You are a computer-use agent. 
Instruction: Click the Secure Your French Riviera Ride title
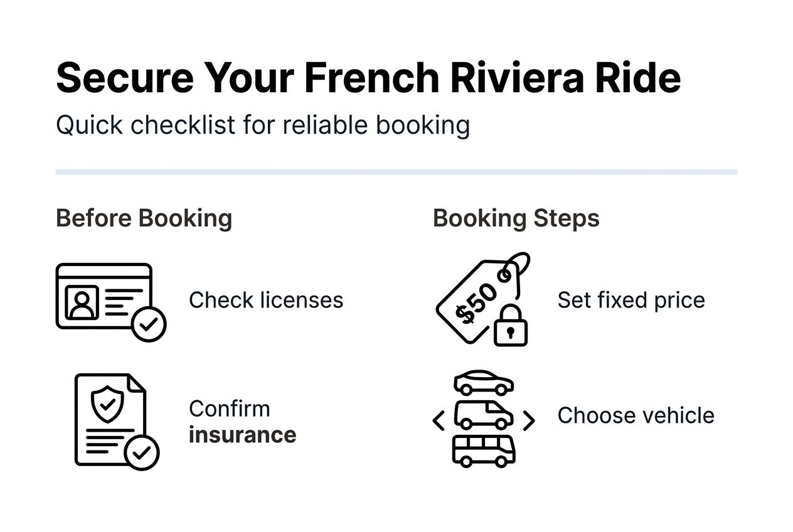click(368, 78)
